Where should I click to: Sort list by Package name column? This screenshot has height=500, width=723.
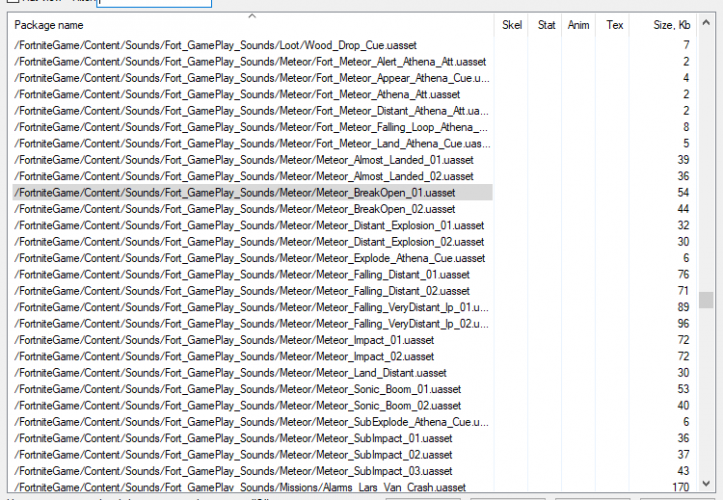pyautogui.click(x=250, y=24)
